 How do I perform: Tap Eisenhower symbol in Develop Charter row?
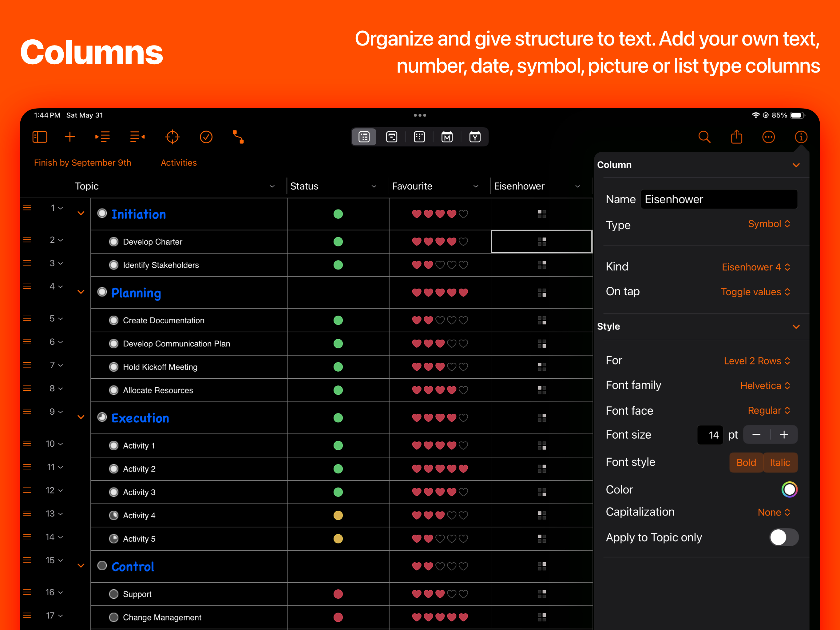click(x=542, y=241)
